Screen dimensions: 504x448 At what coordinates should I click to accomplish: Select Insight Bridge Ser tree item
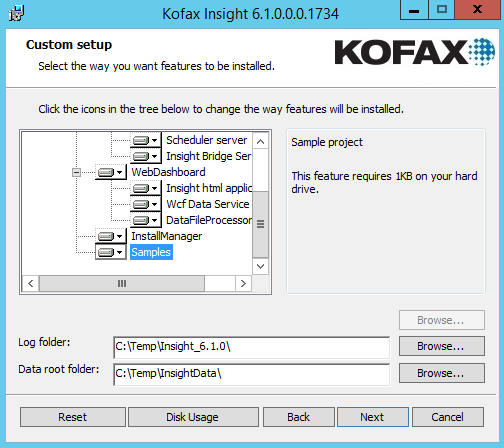click(x=209, y=156)
